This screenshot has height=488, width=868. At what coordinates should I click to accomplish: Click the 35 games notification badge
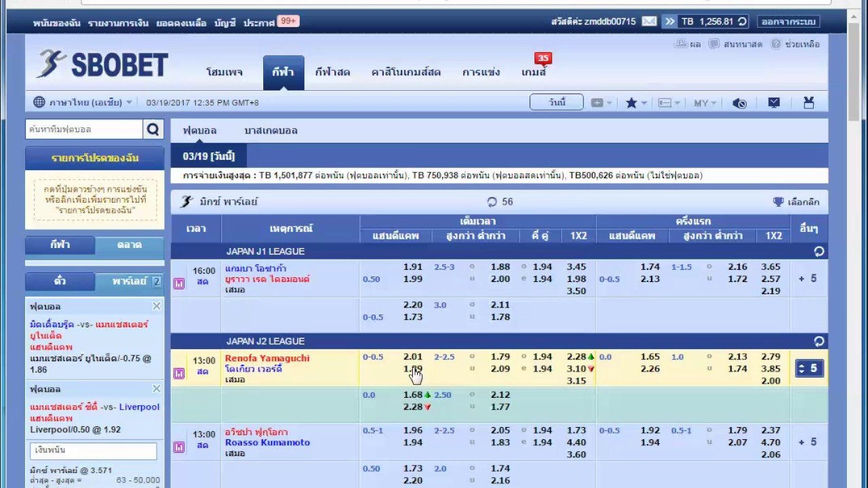pyautogui.click(x=542, y=58)
